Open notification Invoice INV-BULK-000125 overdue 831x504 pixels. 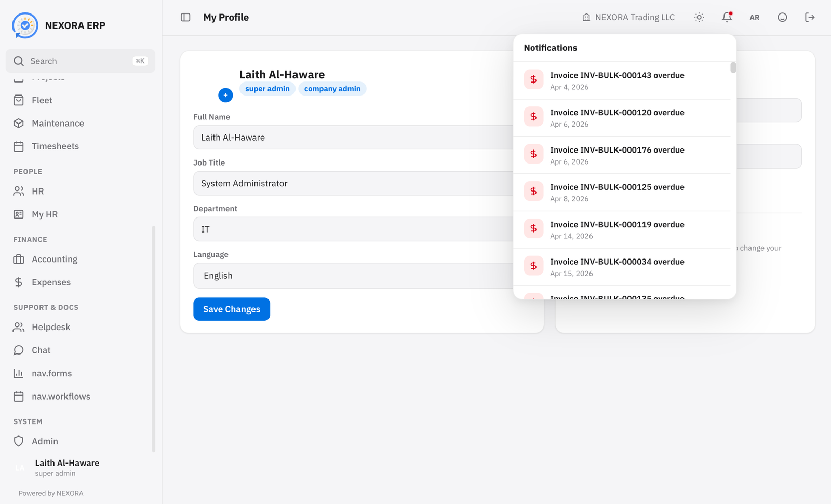pyautogui.click(x=622, y=193)
